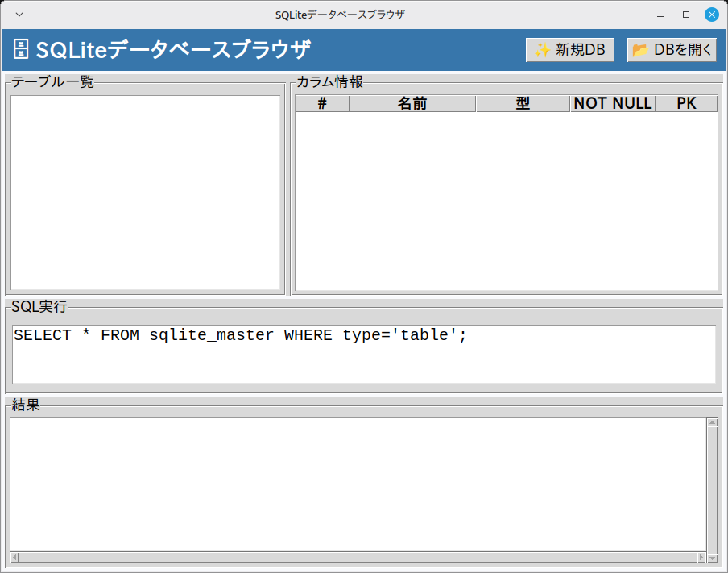Click inside the 結果 output area

tap(358, 484)
